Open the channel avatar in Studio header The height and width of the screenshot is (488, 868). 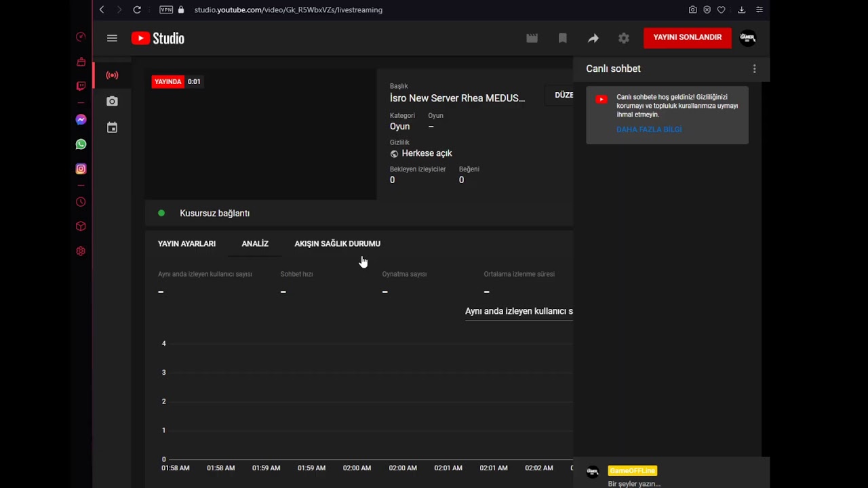[747, 38]
